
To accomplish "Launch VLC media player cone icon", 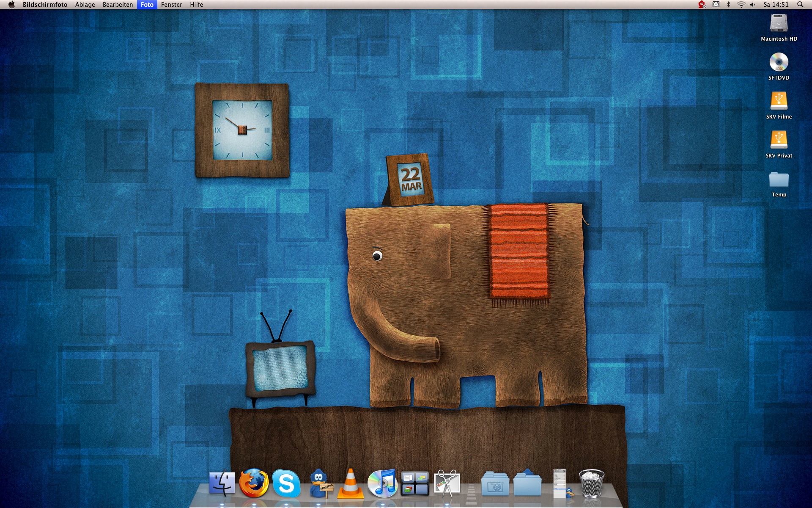I will click(351, 483).
